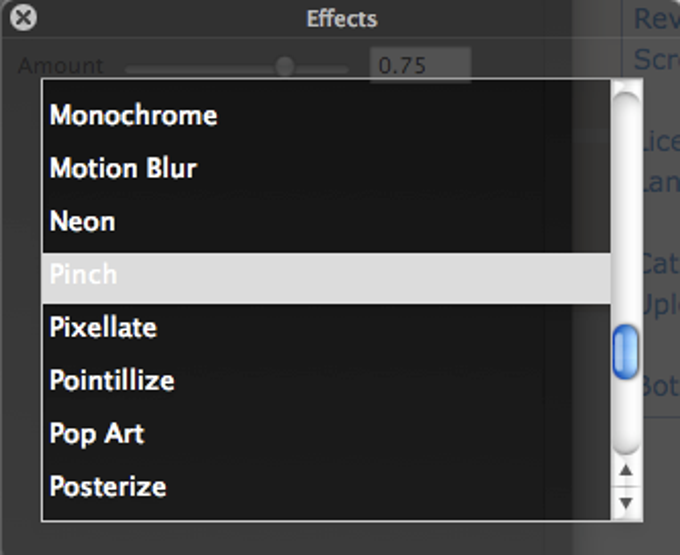Click the Amount label
Screen dimensions: 680x555
pyautogui.click(x=61, y=66)
